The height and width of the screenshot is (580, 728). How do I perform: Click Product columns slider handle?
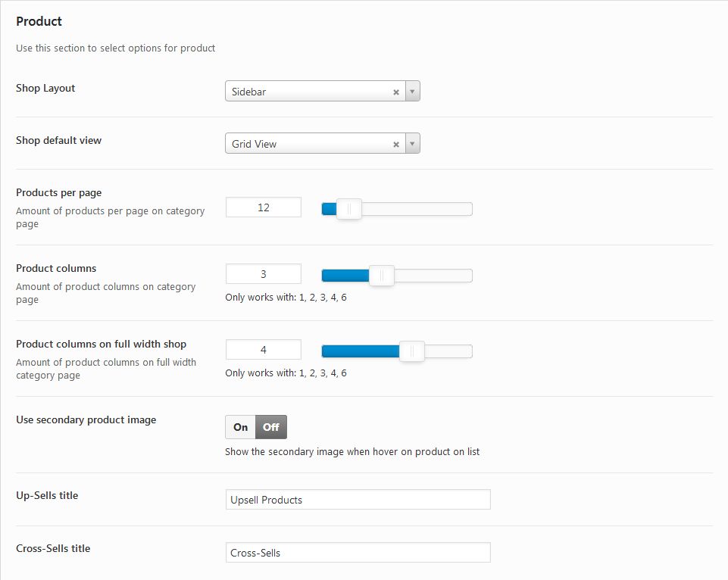[381, 276]
